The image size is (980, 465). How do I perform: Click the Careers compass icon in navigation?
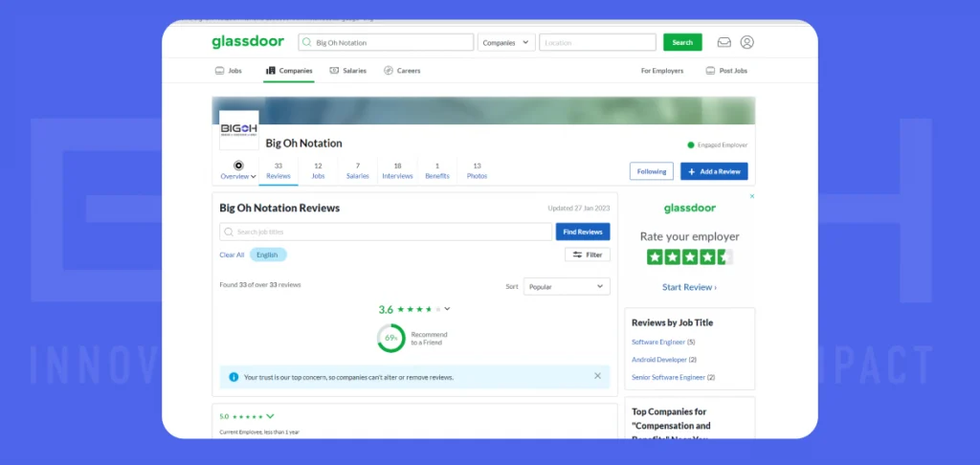[x=389, y=71]
